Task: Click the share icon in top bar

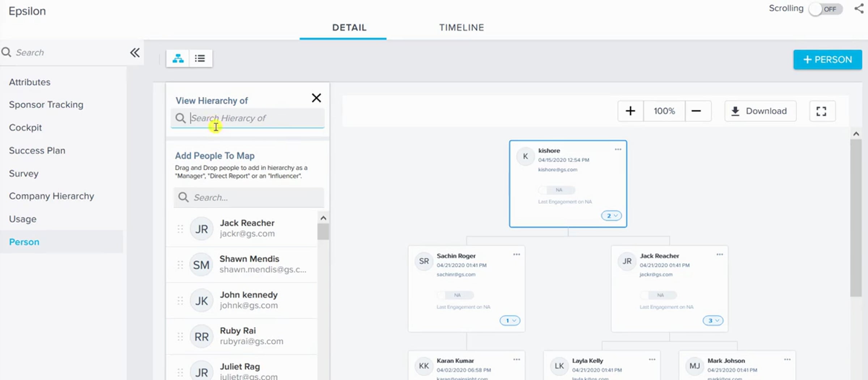Action: [x=859, y=9]
